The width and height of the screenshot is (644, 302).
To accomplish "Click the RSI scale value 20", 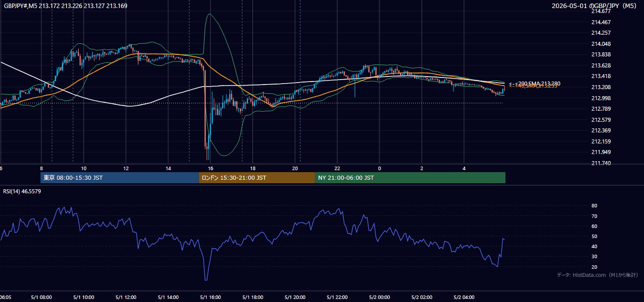I will [x=594, y=267].
